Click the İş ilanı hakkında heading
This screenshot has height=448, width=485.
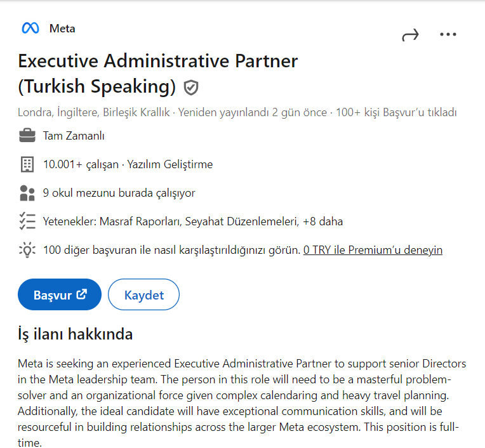(x=76, y=334)
